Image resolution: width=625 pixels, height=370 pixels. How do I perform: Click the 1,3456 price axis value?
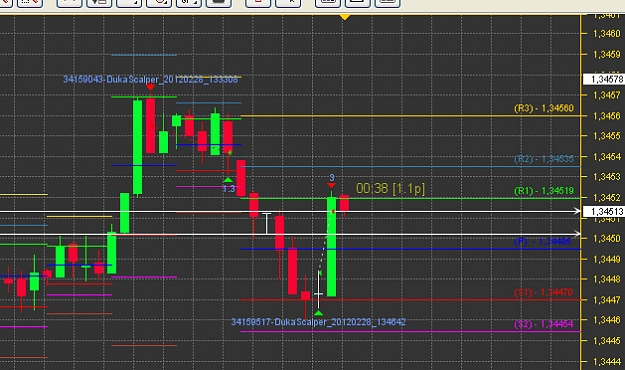coord(607,116)
